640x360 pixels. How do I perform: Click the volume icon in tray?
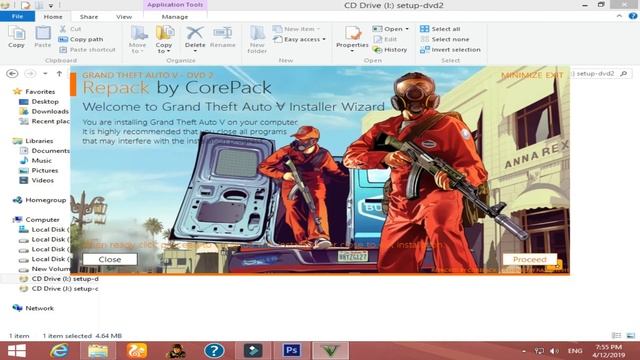[554, 351]
